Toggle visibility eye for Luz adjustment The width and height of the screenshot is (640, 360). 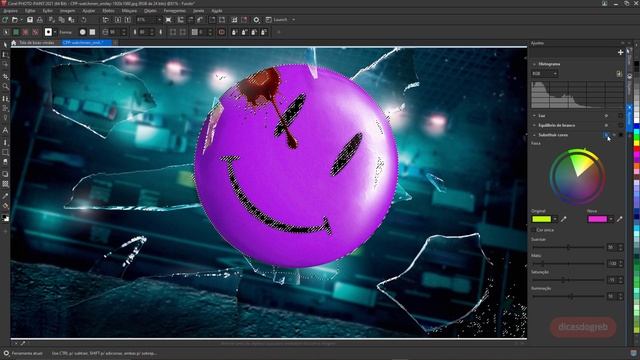(607, 116)
